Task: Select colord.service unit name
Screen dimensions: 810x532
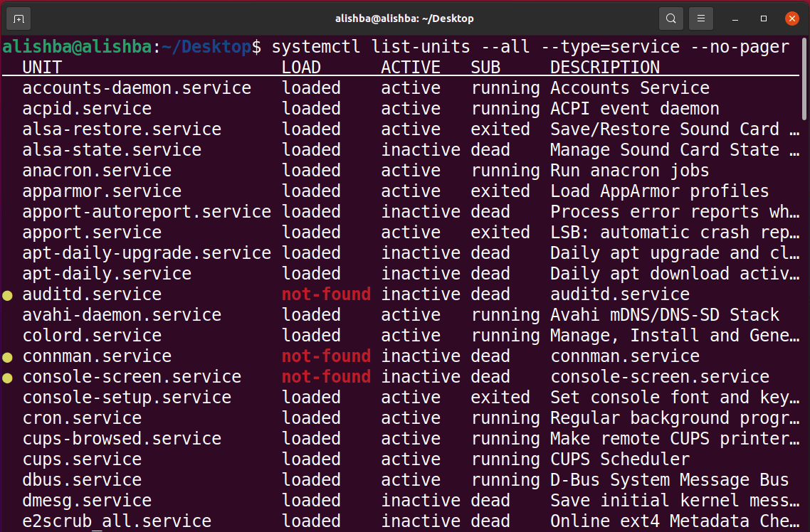Action: point(92,336)
